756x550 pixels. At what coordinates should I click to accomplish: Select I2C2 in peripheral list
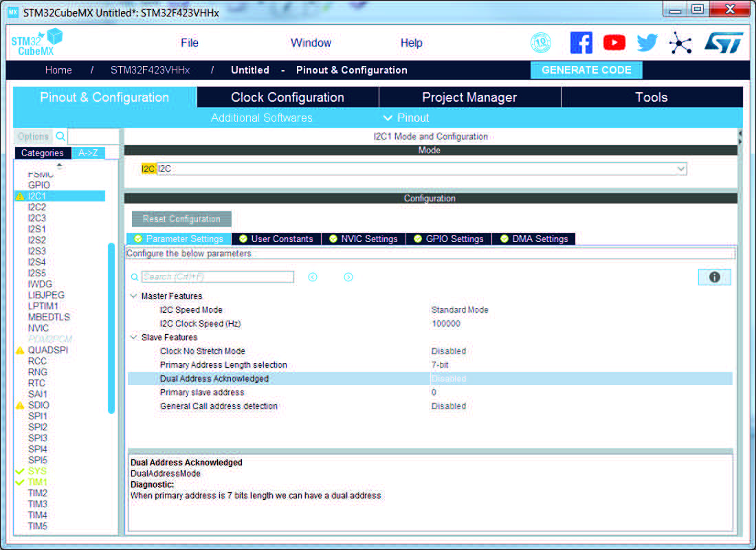(37, 208)
